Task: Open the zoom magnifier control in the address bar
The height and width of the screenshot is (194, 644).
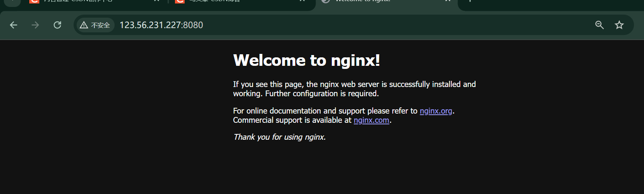Action: pyautogui.click(x=599, y=25)
